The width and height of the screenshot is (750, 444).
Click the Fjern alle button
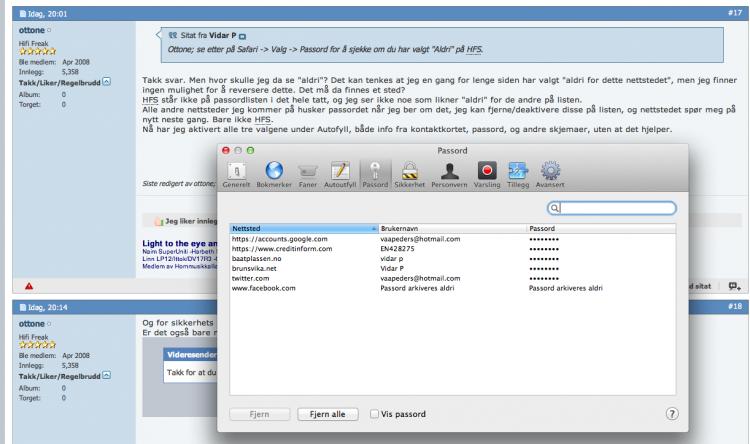(x=328, y=414)
